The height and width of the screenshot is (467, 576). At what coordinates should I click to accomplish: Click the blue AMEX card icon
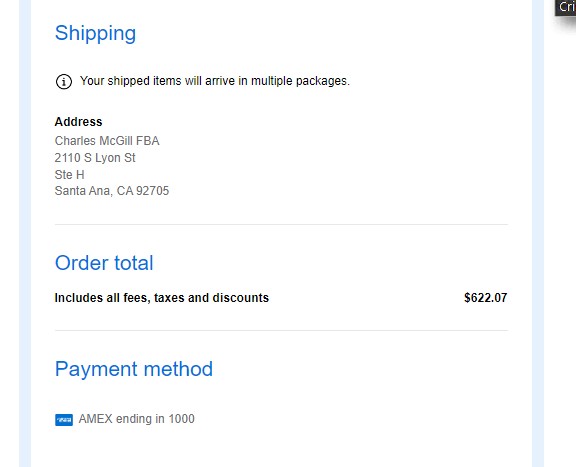pyautogui.click(x=64, y=420)
